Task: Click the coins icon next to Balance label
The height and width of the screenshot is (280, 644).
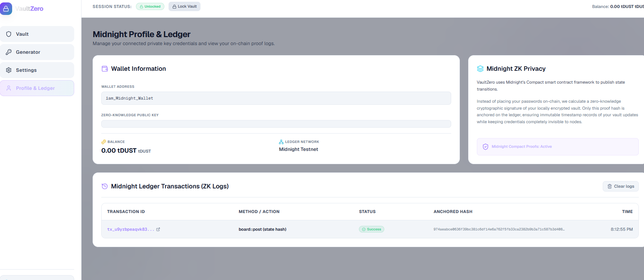Action: [104, 142]
